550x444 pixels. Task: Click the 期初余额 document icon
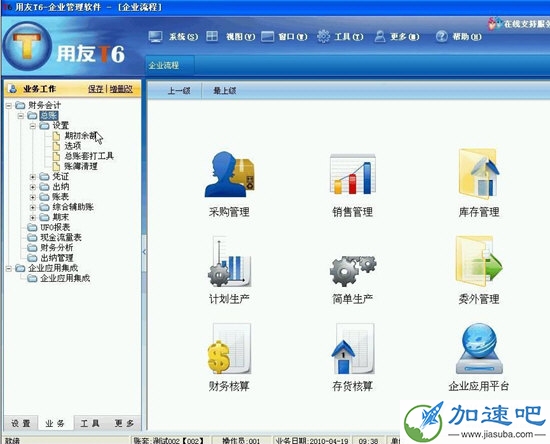pyautogui.click(x=56, y=136)
